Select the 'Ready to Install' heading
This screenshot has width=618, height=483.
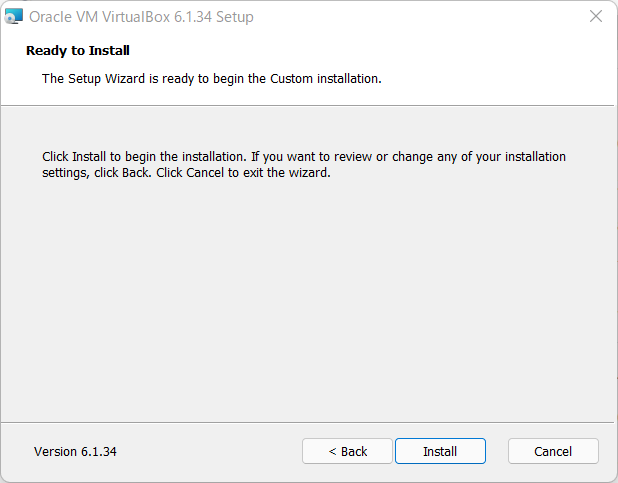coord(78,50)
